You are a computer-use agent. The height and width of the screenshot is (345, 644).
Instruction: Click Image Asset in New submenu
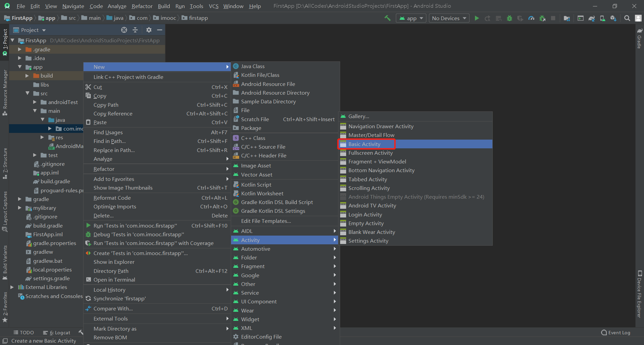click(x=285, y=165)
